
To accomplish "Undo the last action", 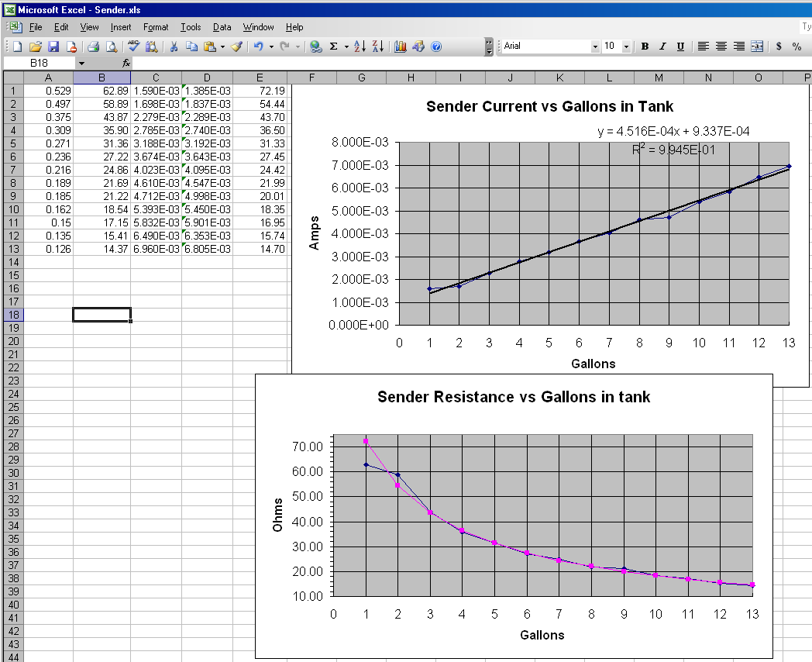I will [x=259, y=47].
